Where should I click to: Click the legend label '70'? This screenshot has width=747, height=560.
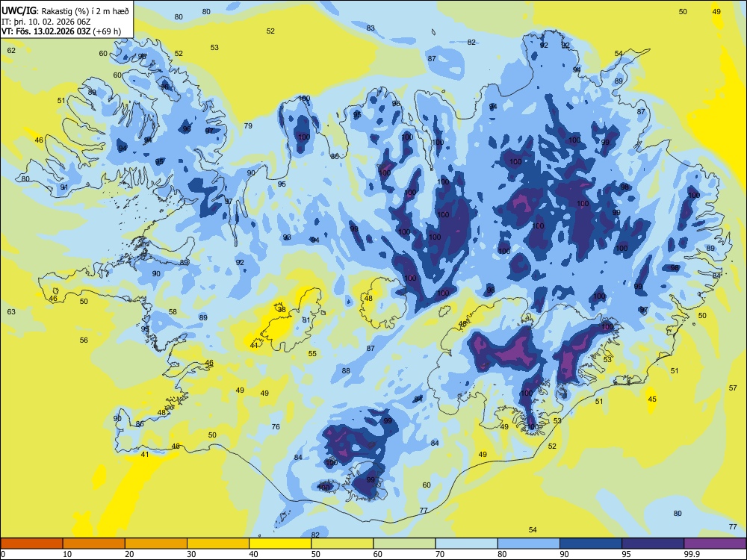click(440, 554)
